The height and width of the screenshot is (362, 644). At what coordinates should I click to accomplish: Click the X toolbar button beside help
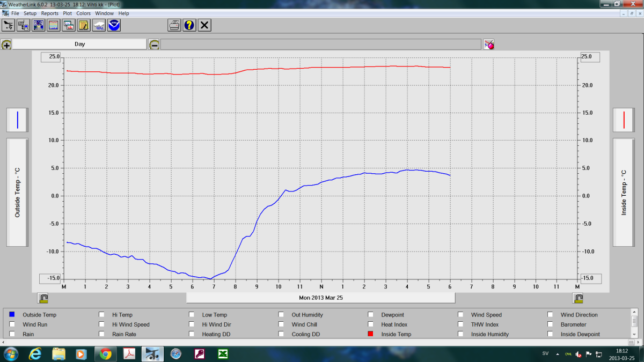[x=204, y=25]
